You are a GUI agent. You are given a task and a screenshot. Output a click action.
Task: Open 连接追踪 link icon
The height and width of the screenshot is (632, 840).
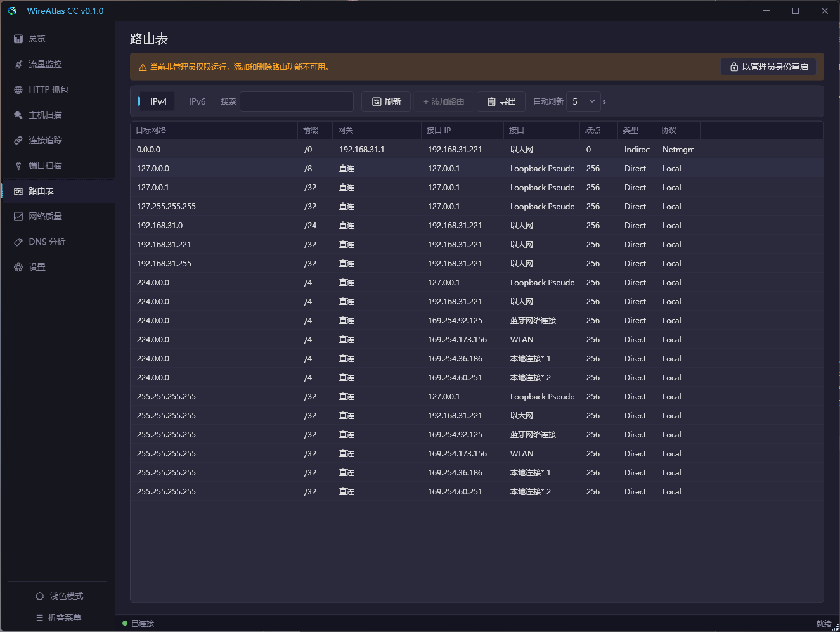coord(18,140)
